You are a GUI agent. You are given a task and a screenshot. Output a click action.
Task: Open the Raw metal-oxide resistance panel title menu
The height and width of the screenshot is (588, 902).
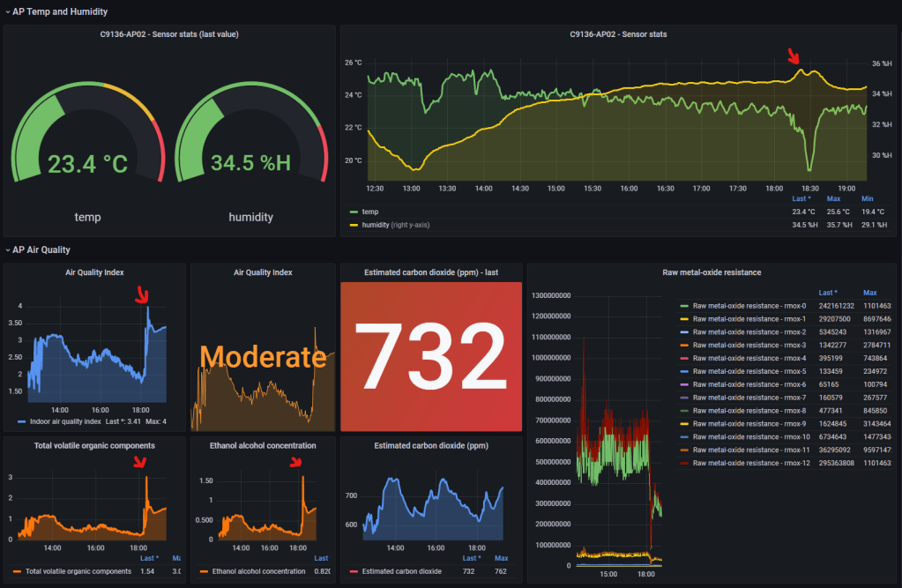711,272
